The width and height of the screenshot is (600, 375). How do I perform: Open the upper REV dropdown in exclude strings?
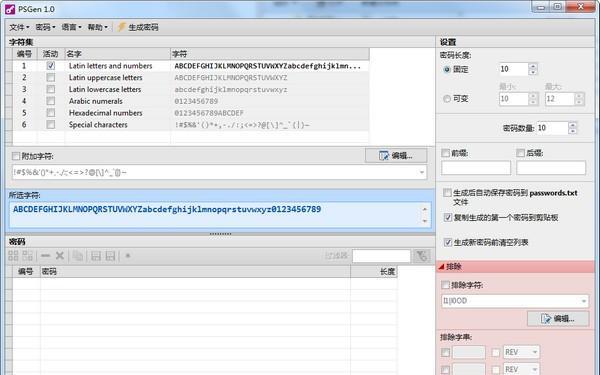pyautogui.click(x=535, y=352)
